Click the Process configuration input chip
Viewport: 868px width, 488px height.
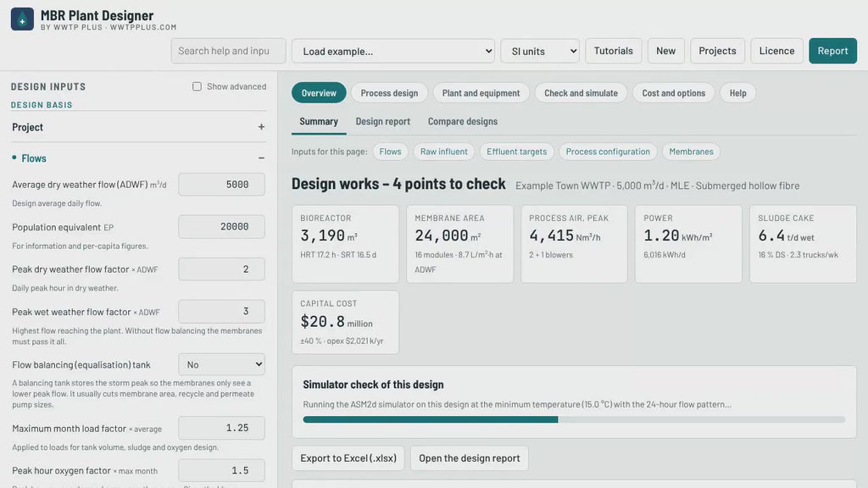(x=608, y=152)
